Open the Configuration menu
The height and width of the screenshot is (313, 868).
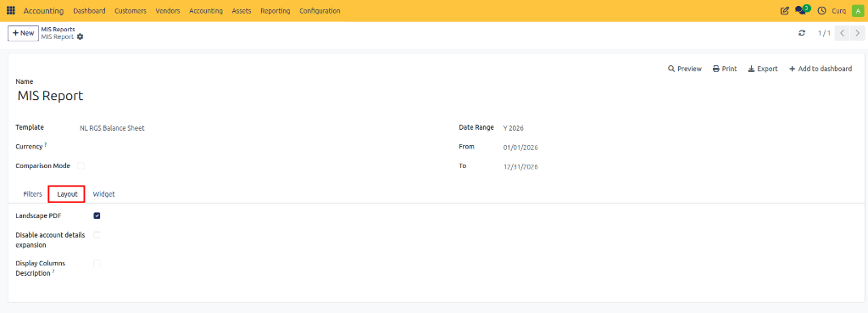pyautogui.click(x=320, y=10)
